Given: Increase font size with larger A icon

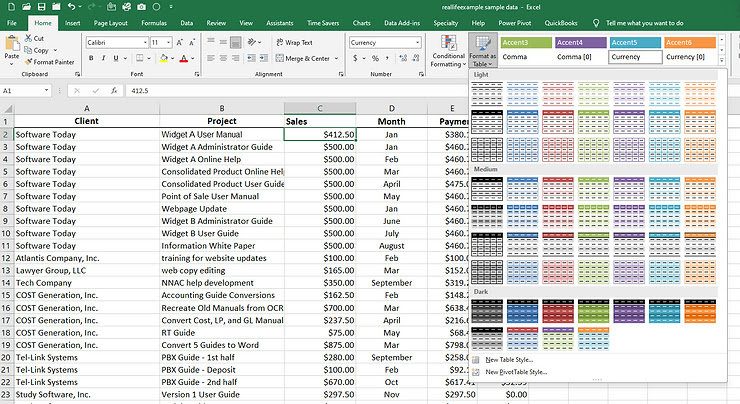Looking at the screenshot, I should pos(179,42).
